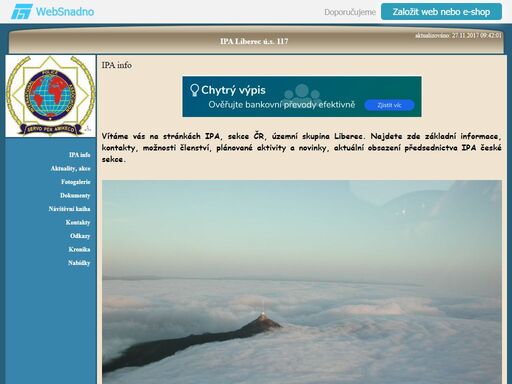Open the Chytrý výpis ad banner

(302, 97)
